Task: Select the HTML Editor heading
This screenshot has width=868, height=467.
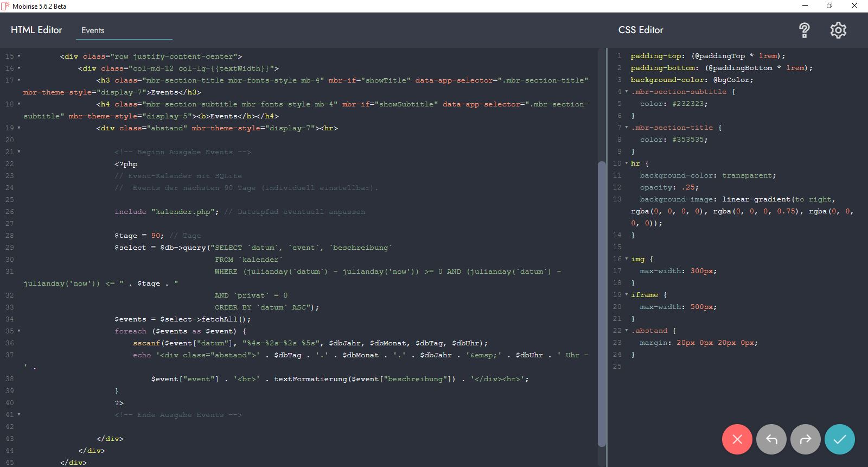Action: click(36, 30)
